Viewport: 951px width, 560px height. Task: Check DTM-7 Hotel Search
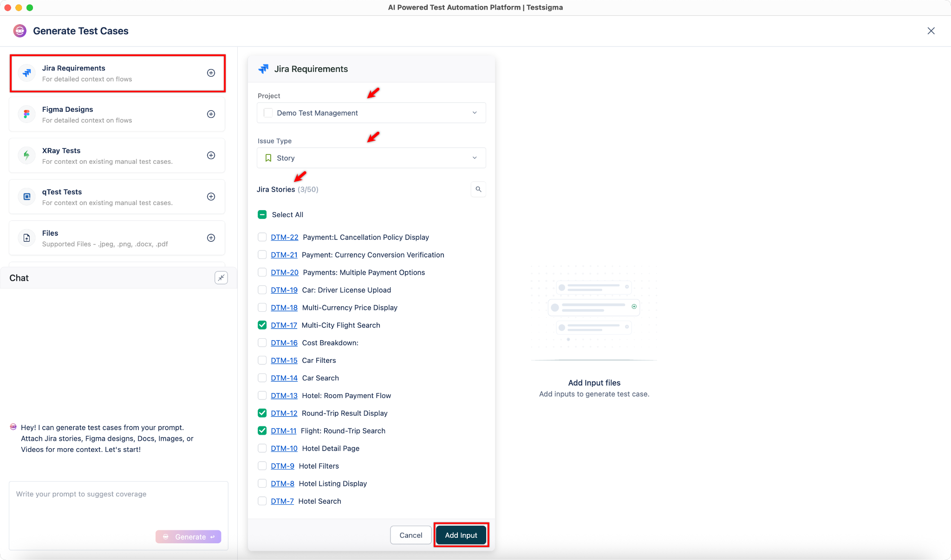[x=262, y=502]
